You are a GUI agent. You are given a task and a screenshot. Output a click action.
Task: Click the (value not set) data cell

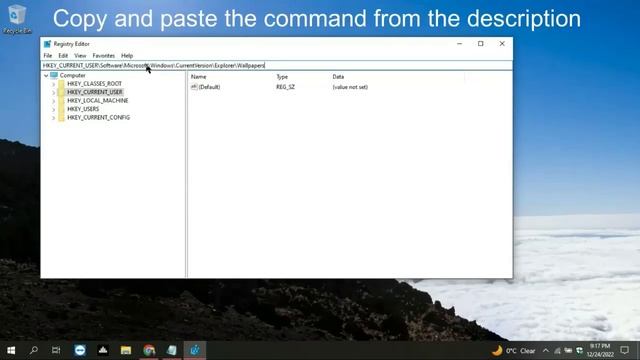tap(350, 87)
